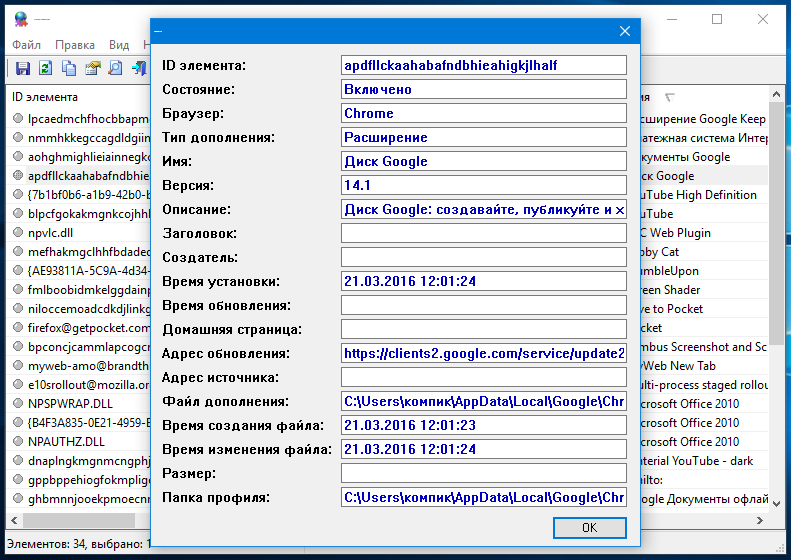
Task: Click the icon beside myweb-amo@brandth row
Action: pyautogui.click(x=18, y=365)
